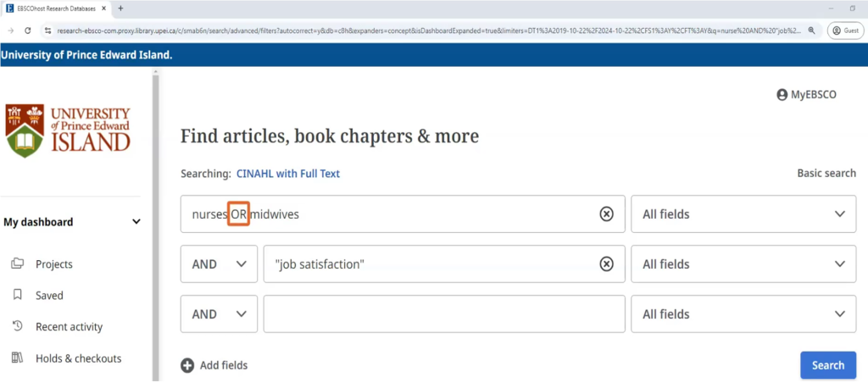Click the Add fields plus icon
This screenshot has height=383, width=868.
[187, 365]
